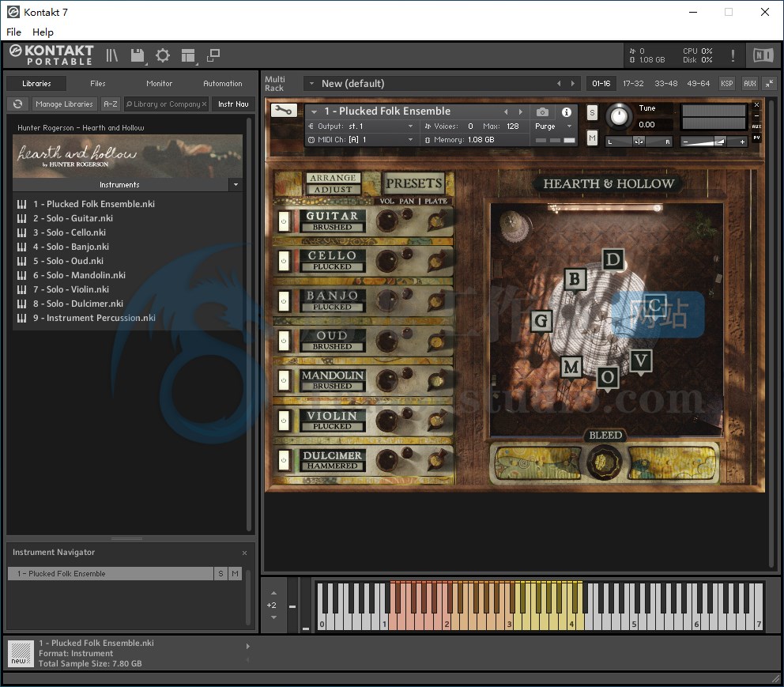Mute the instrument with M button
This screenshot has height=687, width=784.
tap(592, 138)
